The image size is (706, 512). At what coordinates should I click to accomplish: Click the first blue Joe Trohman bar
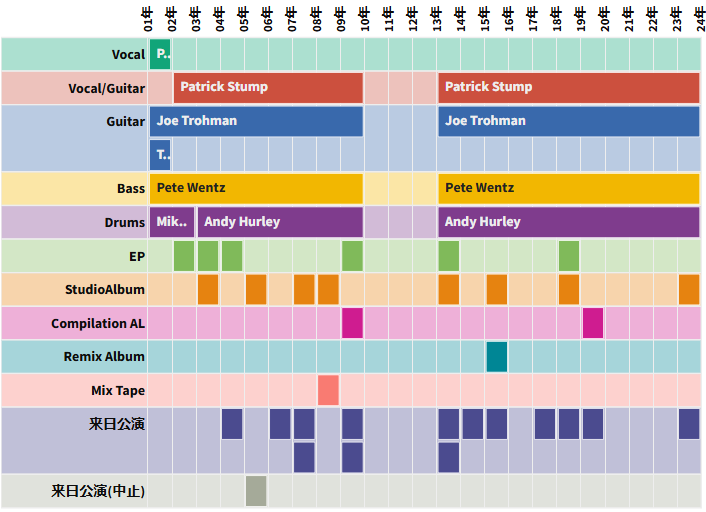(256, 121)
